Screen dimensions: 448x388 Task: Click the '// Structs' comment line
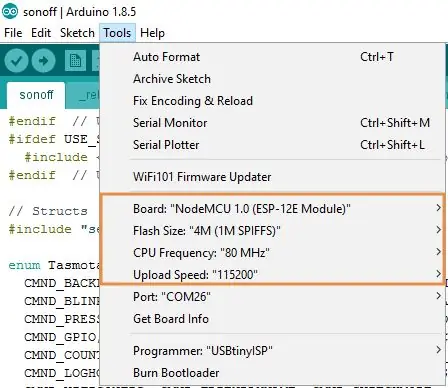pyautogui.click(x=48, y=211)
